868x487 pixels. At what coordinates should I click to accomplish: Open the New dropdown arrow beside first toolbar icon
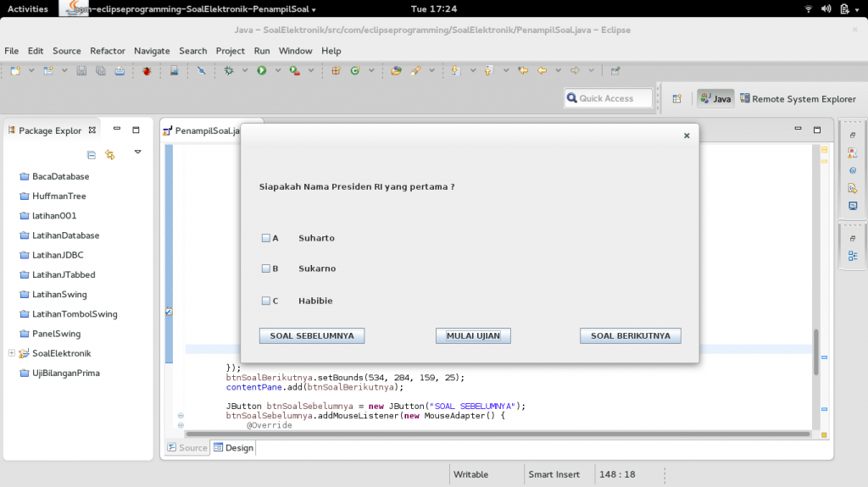pyautogui.click(x=31, y=70)
